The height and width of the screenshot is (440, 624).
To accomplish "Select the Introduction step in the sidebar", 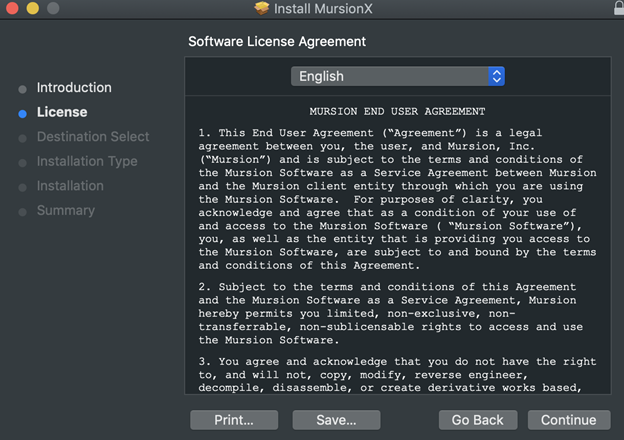I will point(74,88).
